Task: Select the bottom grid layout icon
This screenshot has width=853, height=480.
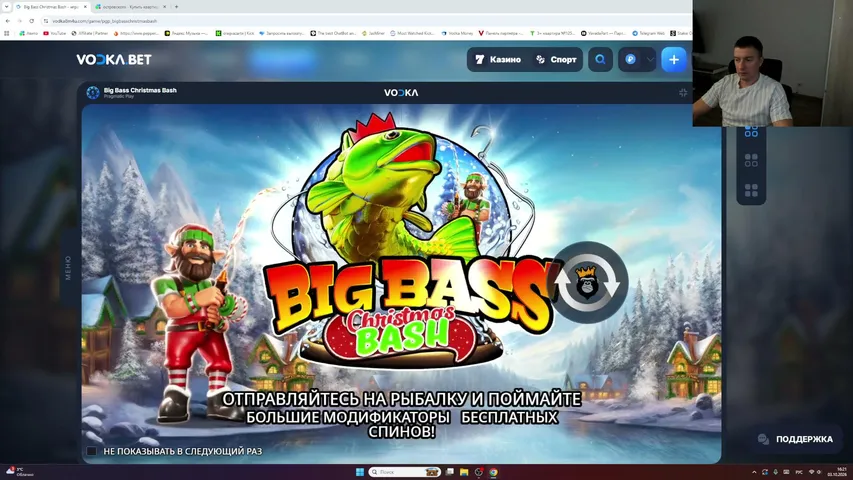Action: click(751, 190)
